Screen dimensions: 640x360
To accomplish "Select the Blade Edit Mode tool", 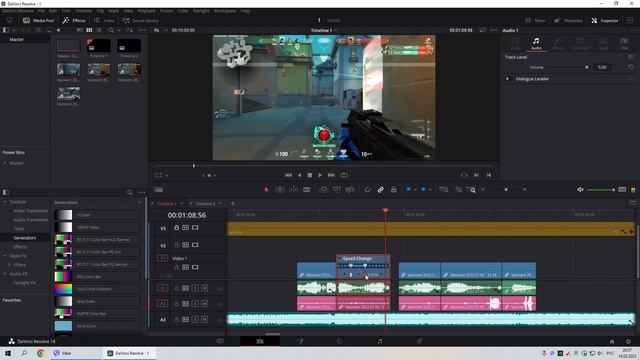I will point(307,189).
